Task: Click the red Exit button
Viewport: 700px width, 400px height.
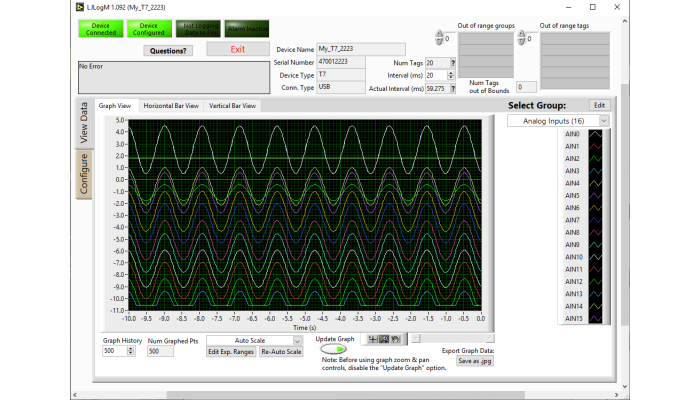Action: point(238,49)
